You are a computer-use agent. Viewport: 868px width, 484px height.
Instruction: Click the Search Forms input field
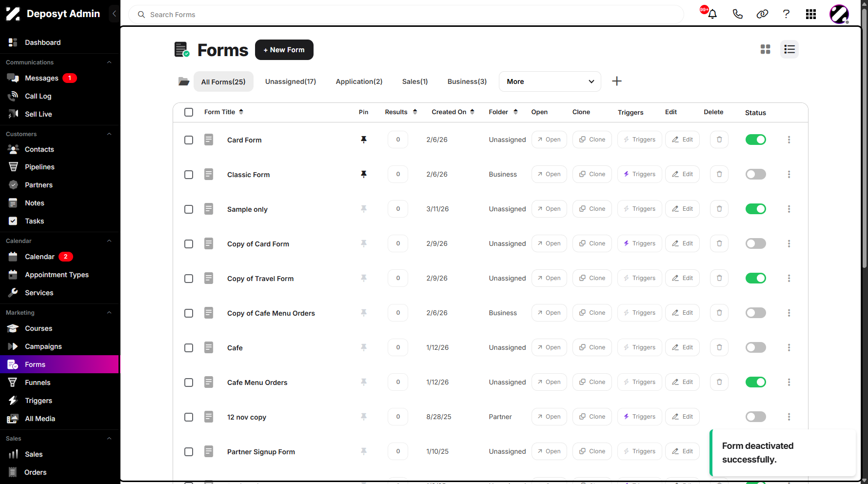[406, 15]
